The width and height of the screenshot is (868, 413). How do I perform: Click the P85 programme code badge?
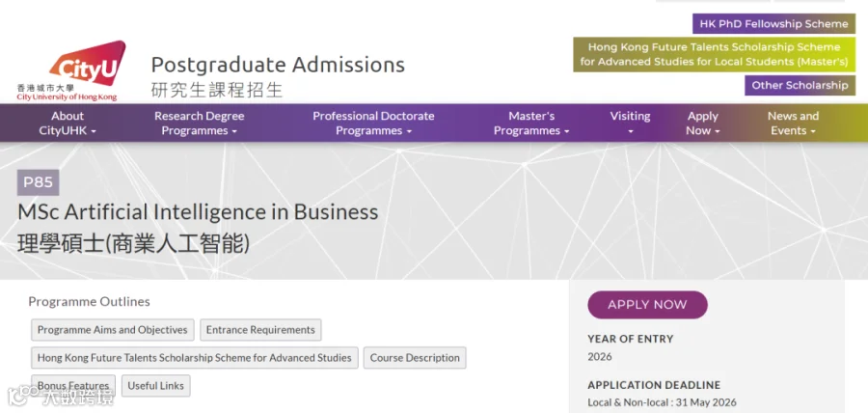point(38,182)
